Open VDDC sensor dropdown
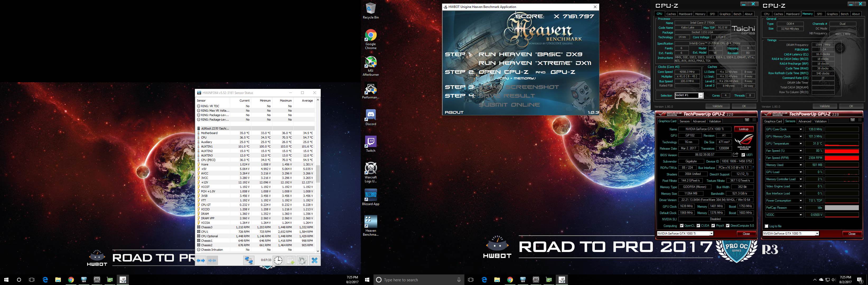Viewport: 868px width, 285px height. (x=801, y=215)
